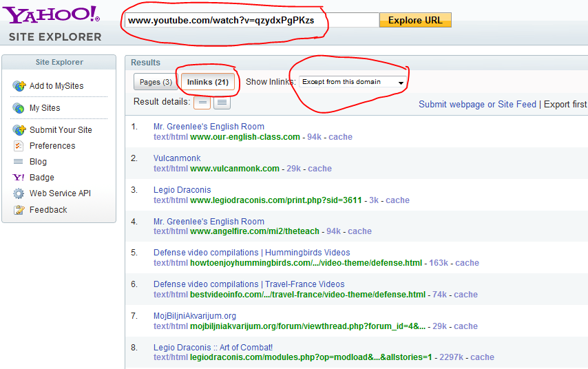
Task: Click the URL input field
Action: [251, 20]
